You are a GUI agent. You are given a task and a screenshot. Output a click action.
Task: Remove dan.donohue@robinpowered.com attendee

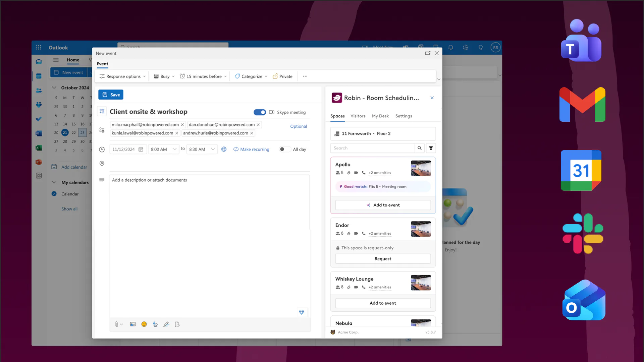(x=258, y=125)
